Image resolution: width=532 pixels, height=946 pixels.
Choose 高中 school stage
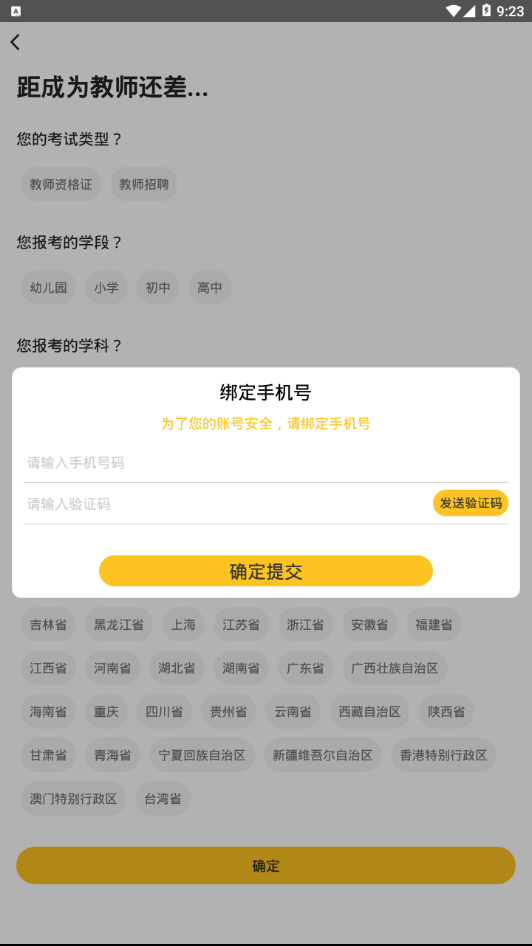click(210, 287)
